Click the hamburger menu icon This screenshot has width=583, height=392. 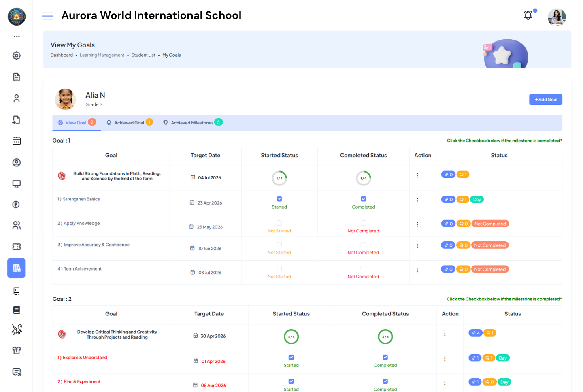point(47,16)
